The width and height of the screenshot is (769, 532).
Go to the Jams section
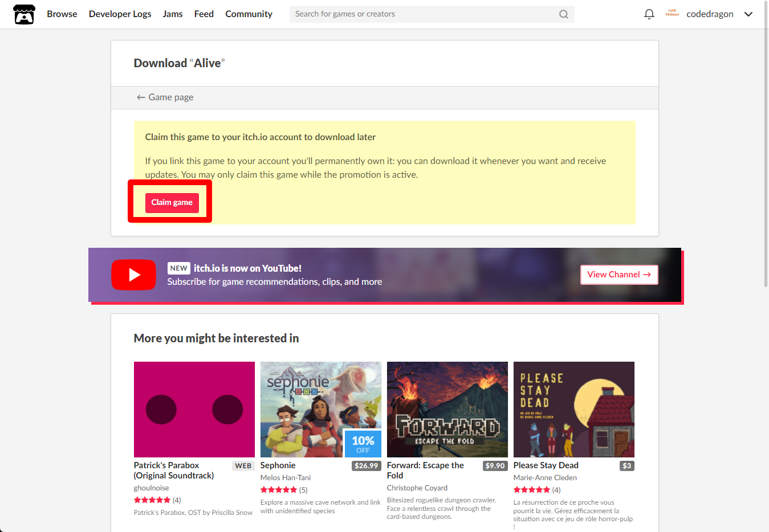(173, 14)
